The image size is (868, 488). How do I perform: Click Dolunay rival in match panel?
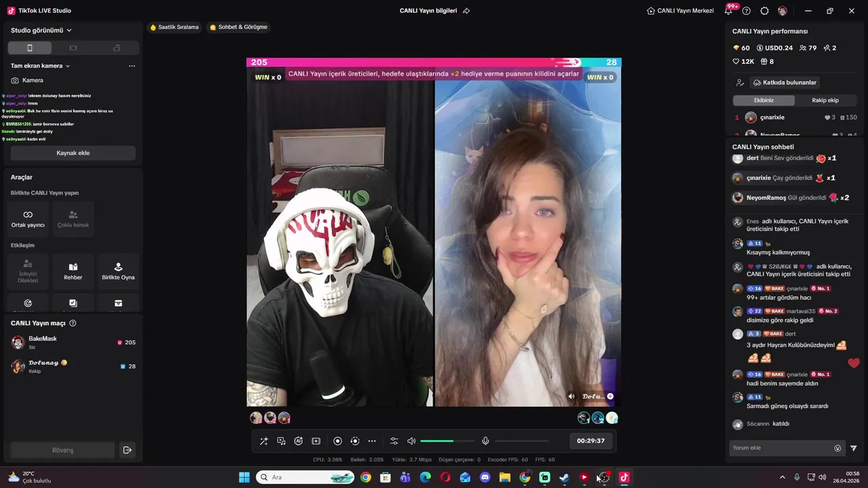point(73,367)
